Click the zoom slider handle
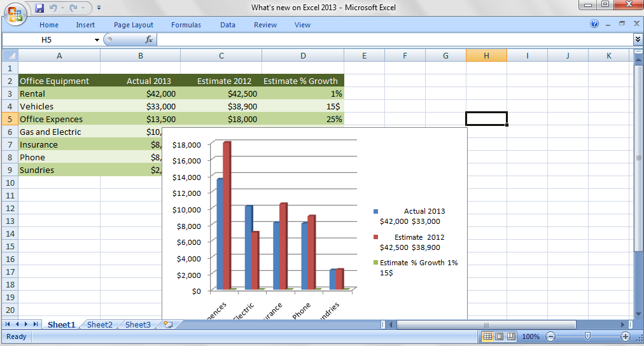The image size is (644, 346). click(588, 336)
